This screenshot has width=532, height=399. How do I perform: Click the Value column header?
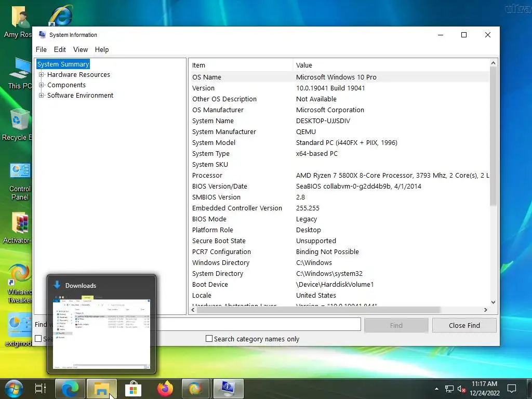[391, 65]
